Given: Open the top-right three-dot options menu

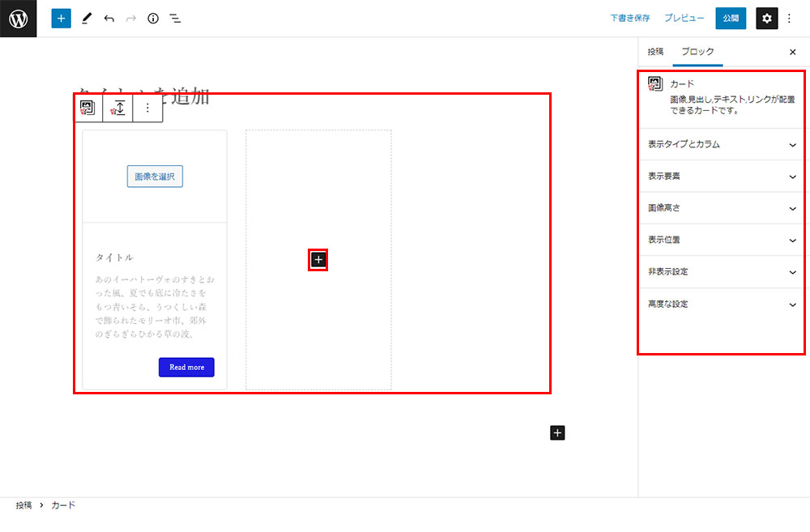Looking at the screenshot, I should [790, 18].
